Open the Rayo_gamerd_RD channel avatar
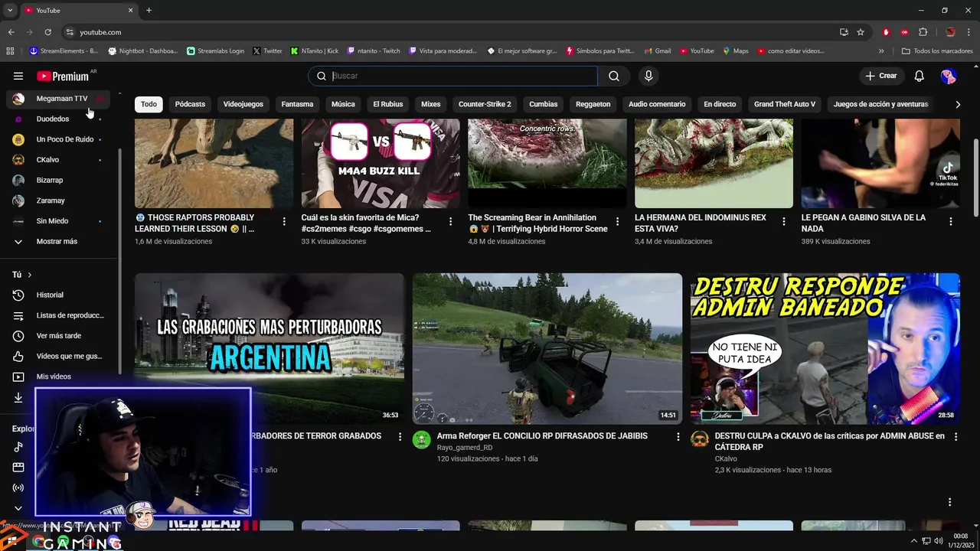The width and height of the screenshot is (980, 551). click(422, 439)
